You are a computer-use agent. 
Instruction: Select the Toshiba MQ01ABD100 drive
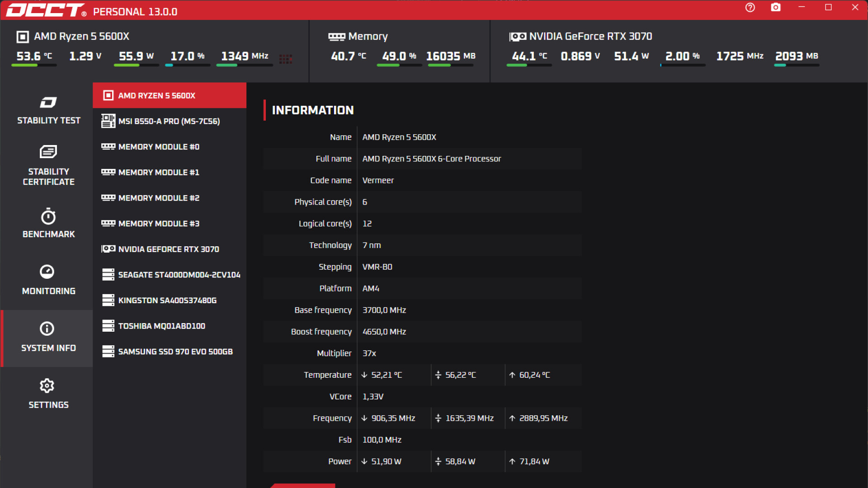tap(169, 326)
